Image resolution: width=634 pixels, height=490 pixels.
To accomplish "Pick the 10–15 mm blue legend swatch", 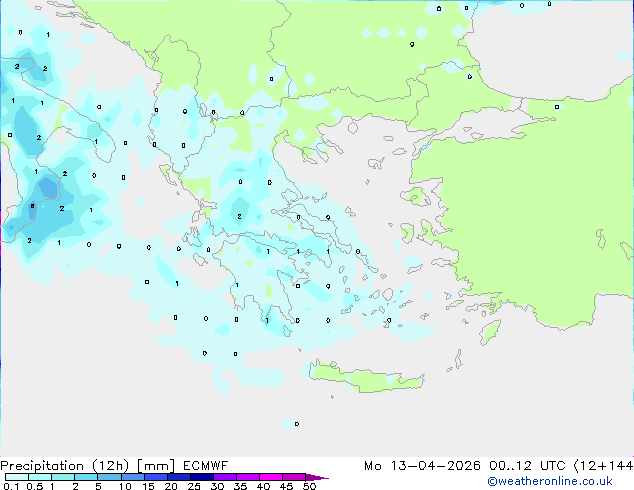I will point(132,477).
